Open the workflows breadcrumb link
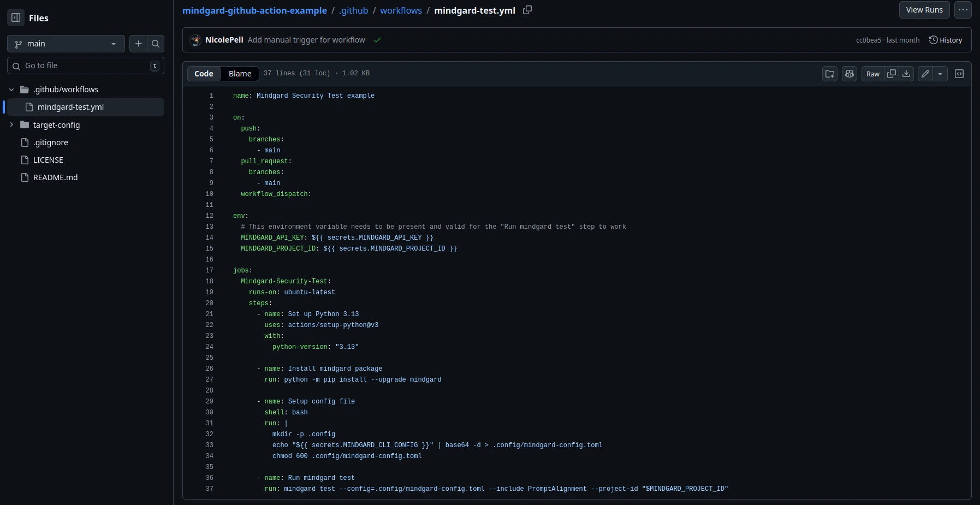980x505 pixels. pos(401,10)
